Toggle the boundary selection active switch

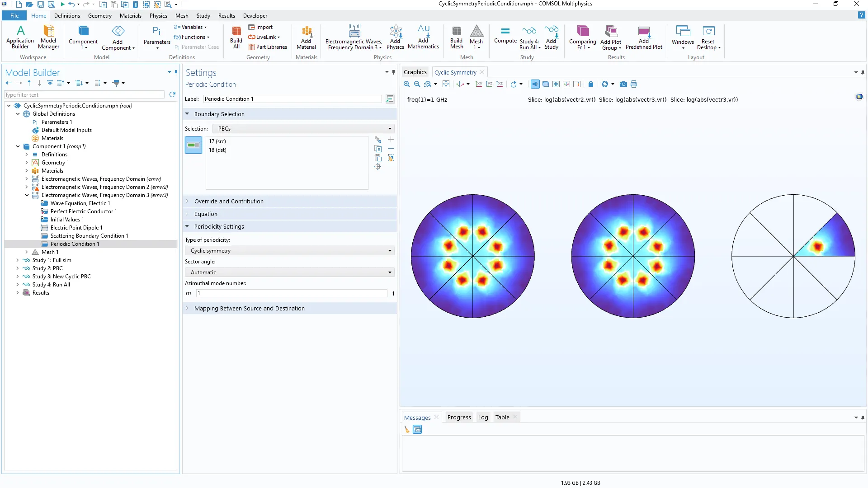(193, 145)
